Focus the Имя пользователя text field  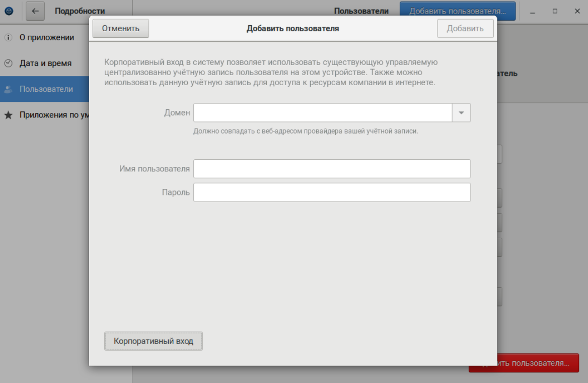pyautogui.click(x=332, y=169)
